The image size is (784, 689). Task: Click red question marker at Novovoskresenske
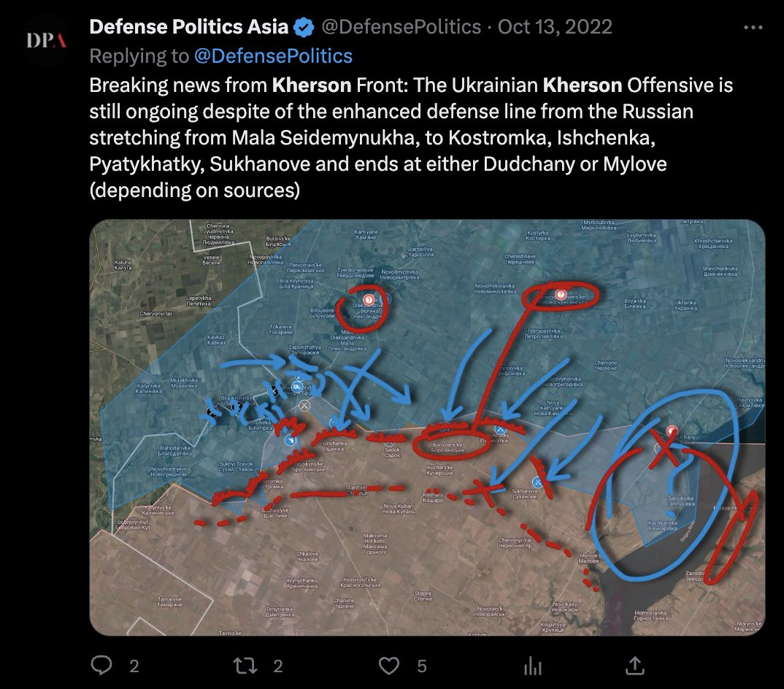pyautogui.click(x=561, y=294)
